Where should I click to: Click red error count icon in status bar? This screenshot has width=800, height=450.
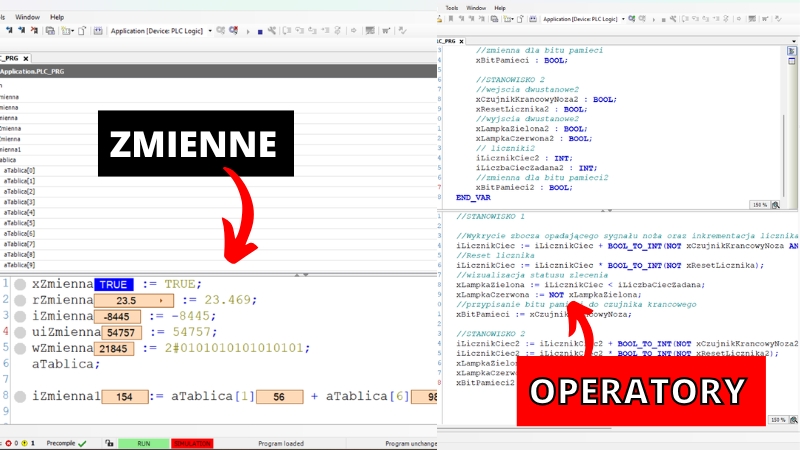pos(8,443)
